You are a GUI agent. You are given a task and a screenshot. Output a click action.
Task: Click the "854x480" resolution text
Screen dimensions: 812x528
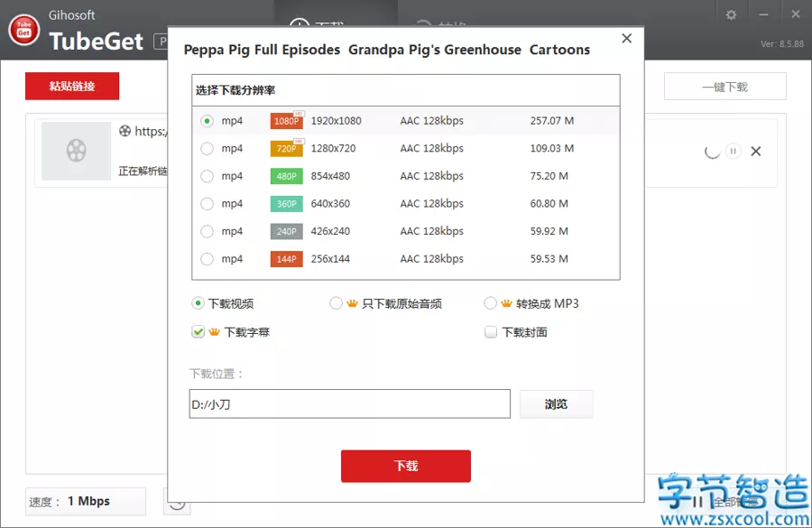click(x=330, y=176)
